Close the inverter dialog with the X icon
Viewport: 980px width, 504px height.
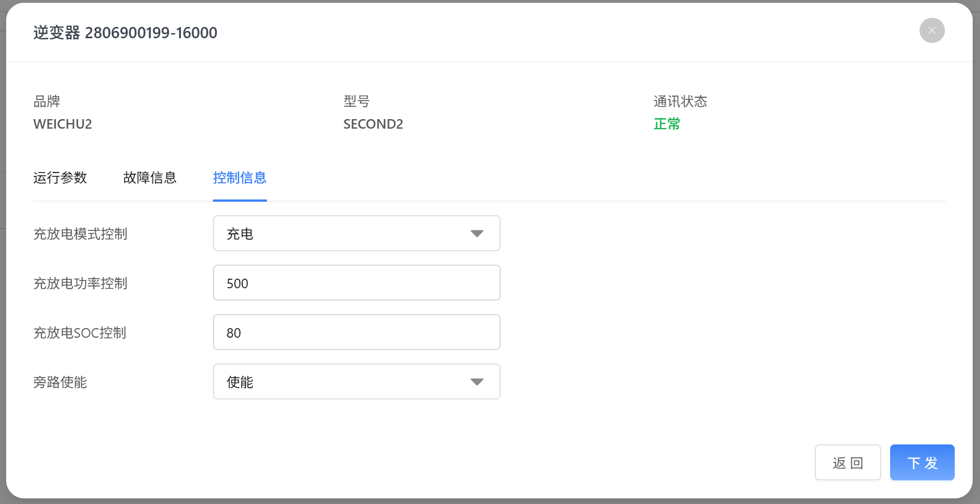click(x=932, y=30)
